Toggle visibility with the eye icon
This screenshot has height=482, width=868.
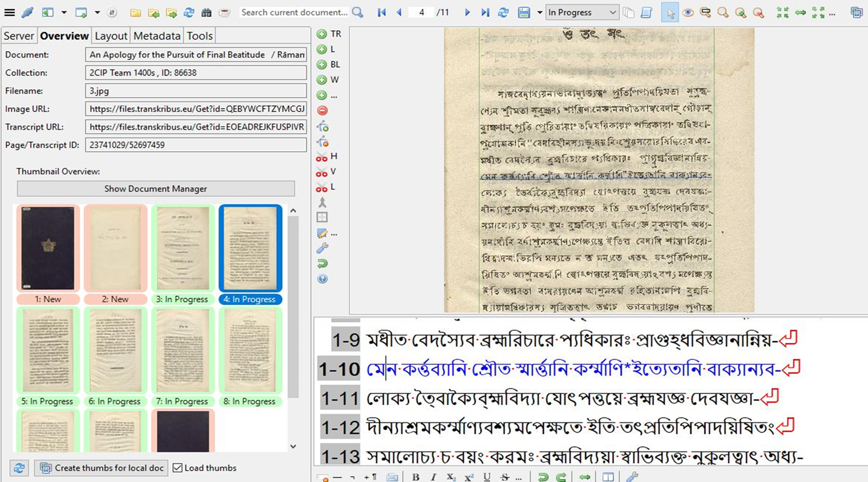coord(688,12)
